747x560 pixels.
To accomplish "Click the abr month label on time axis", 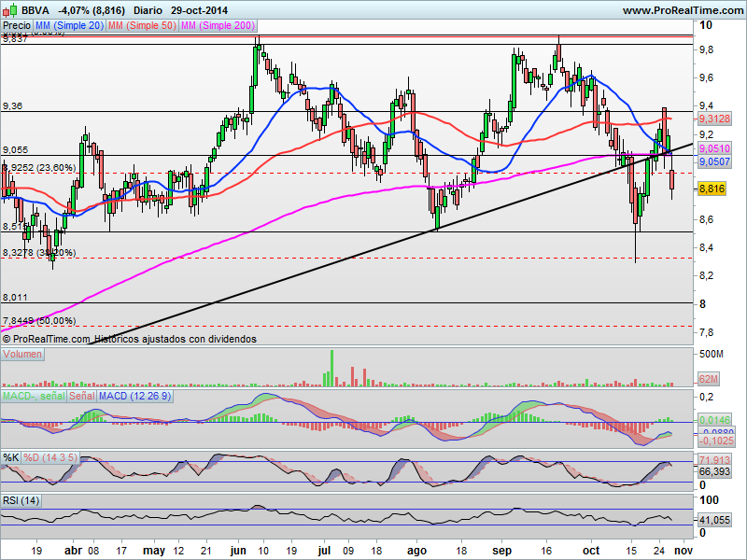I will 73,551.
